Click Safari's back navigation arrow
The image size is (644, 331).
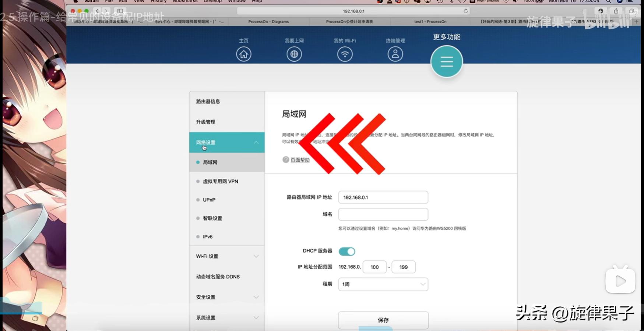[x=97, y=11]
